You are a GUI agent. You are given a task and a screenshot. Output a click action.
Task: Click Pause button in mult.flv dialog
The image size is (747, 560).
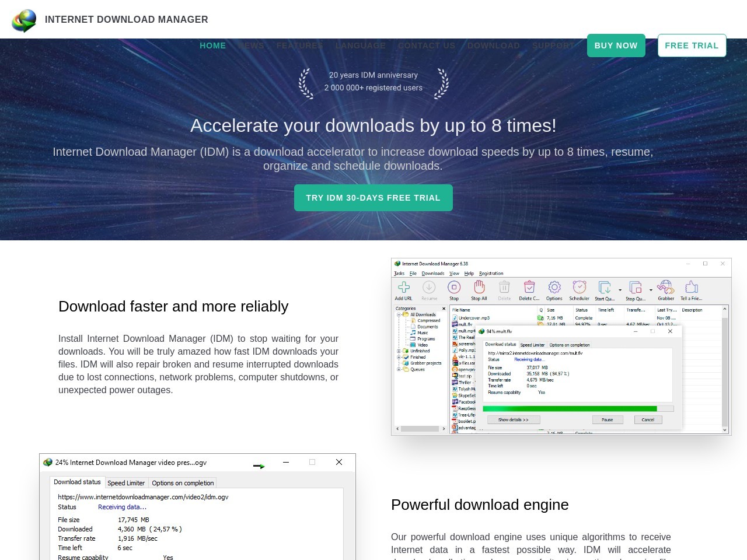(x=608, y=419)
